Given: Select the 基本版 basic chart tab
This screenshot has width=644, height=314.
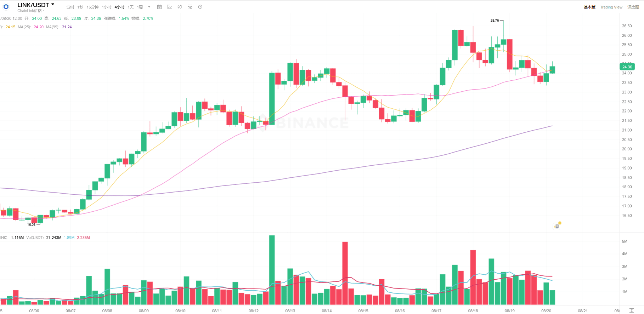Looking at the screenshot, I should [589, 7].
